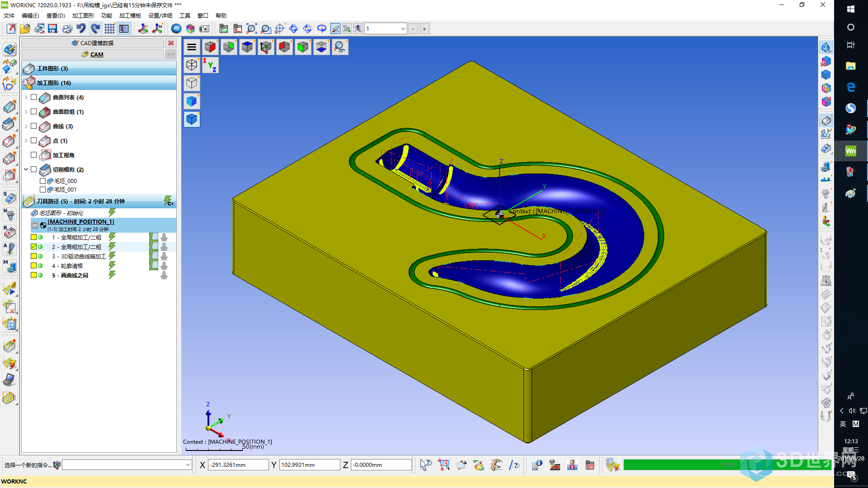Viewport: 868px width, 488px height.
Task: Open the command selection dropdown at bottom
Action: click(x=188, y=465)
